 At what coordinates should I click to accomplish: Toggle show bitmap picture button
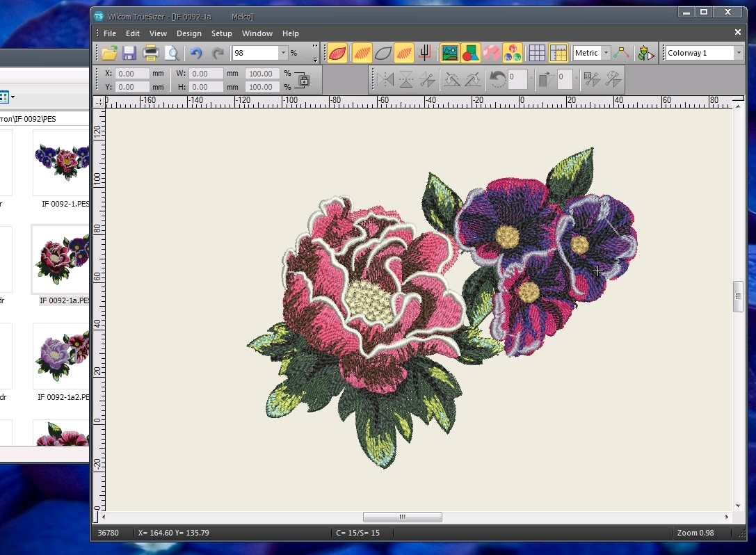450,53
